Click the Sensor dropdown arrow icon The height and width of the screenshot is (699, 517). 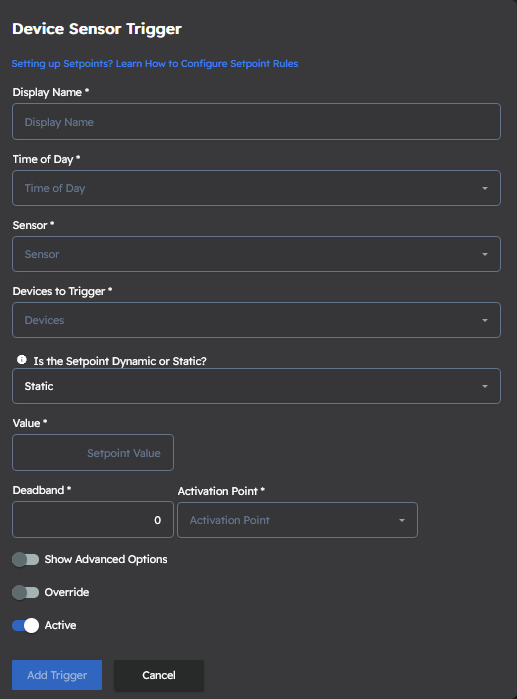[484, 254]
